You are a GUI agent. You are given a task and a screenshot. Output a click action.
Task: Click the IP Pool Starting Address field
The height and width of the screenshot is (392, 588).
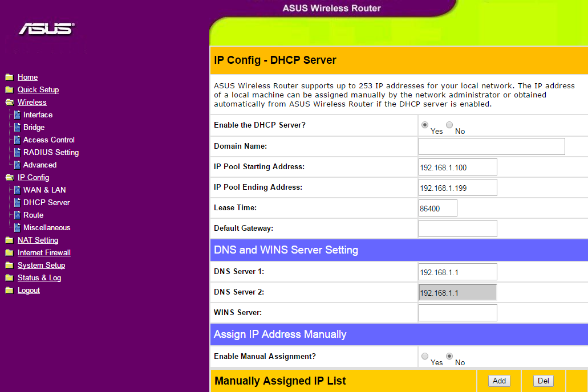point(458,167)
